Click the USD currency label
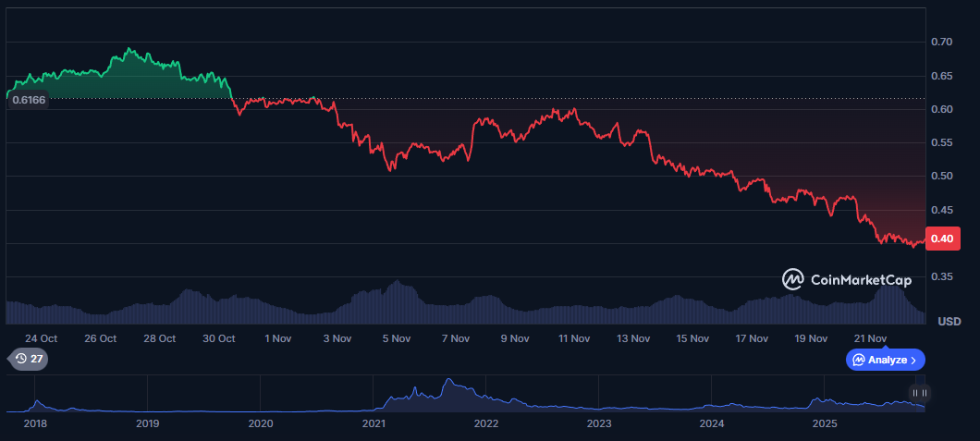This screenshot has width=980, height=441. coord(949,322)
